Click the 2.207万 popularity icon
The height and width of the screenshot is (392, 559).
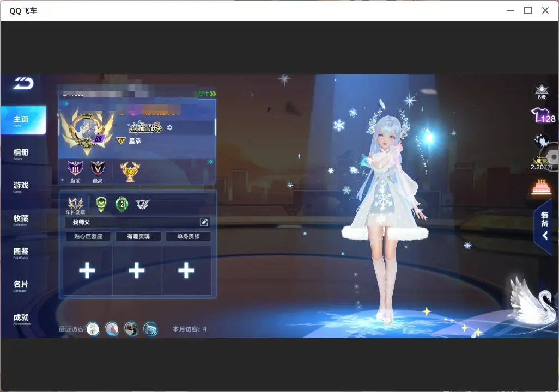[x=541, y=164]
